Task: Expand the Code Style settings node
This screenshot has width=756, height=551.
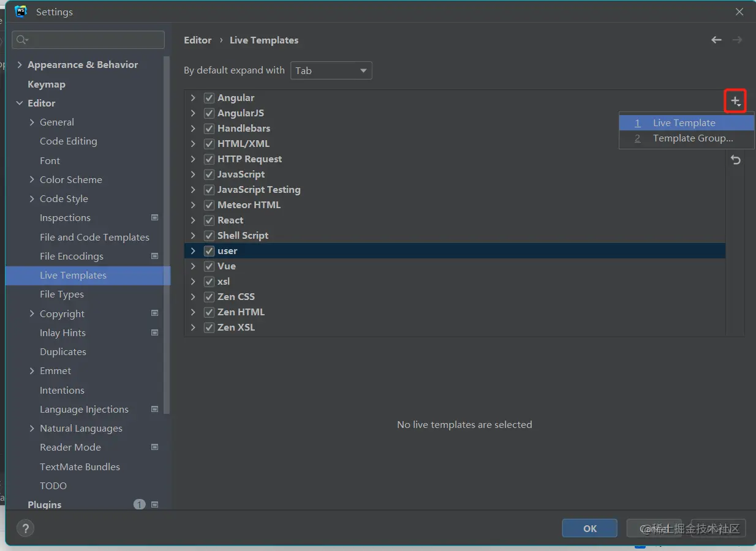Action: [x=32, y=199]
